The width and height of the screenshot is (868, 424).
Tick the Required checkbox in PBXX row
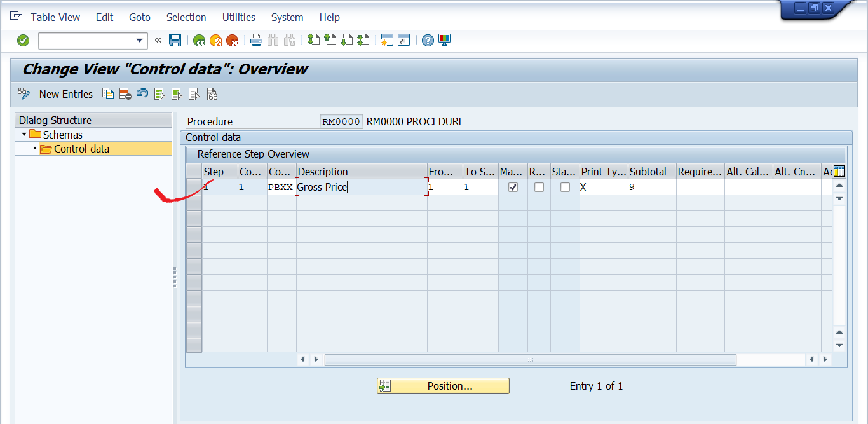click(x=539, y=188)
